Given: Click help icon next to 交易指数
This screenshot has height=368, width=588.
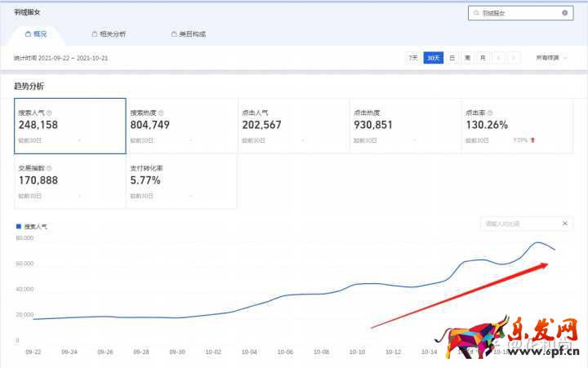Looking at the screenshot, I should [x=49, y=168].
